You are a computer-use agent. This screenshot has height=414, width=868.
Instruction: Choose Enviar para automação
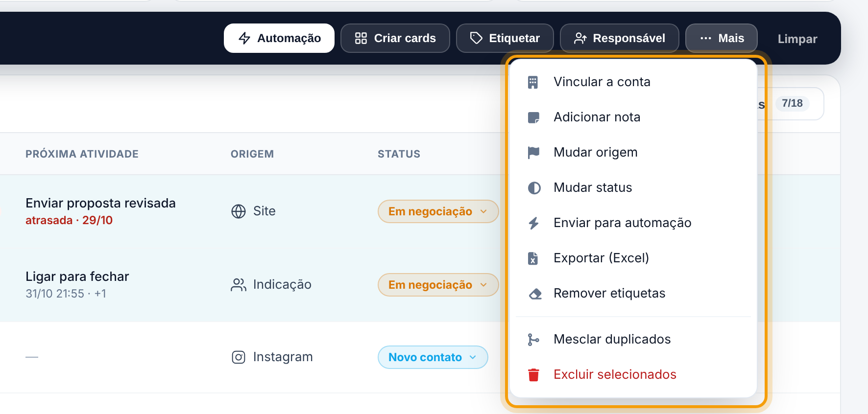click(633, 223)
